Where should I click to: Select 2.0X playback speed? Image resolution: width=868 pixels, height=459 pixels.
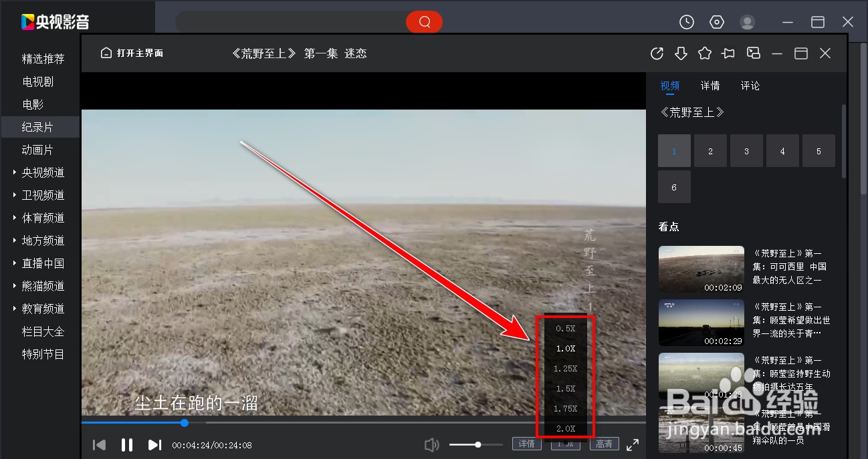coord(565,428)
